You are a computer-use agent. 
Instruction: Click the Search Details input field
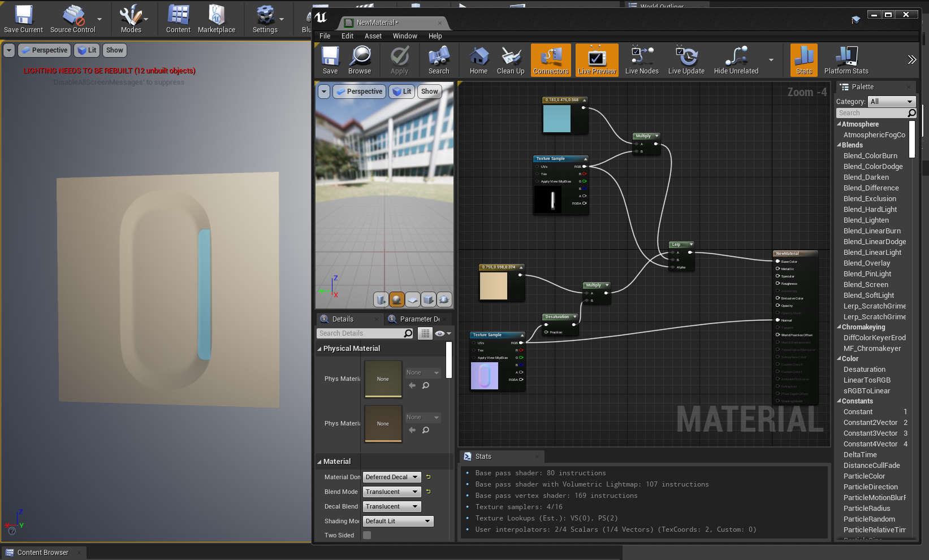365,333
